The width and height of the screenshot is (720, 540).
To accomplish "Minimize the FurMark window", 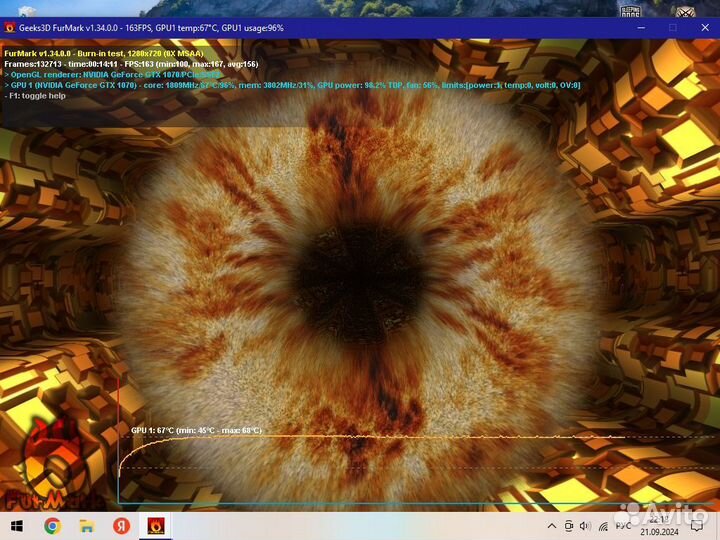I will point(642,28).
